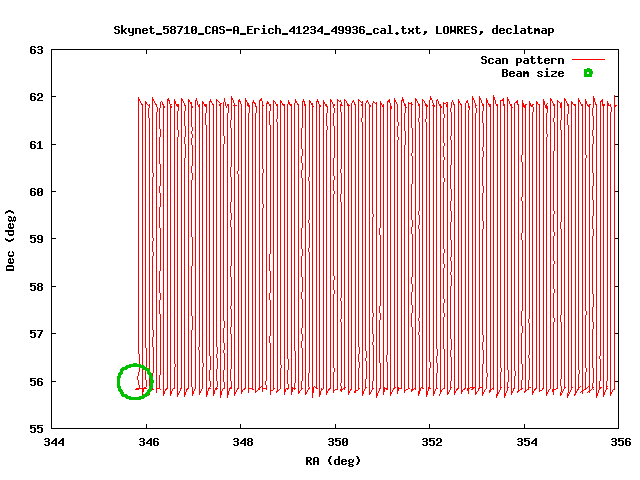The width and height of the screenshot is (640, 480).
Task: Click the y-axis tick label 61
Action: (x=36, y=145)
